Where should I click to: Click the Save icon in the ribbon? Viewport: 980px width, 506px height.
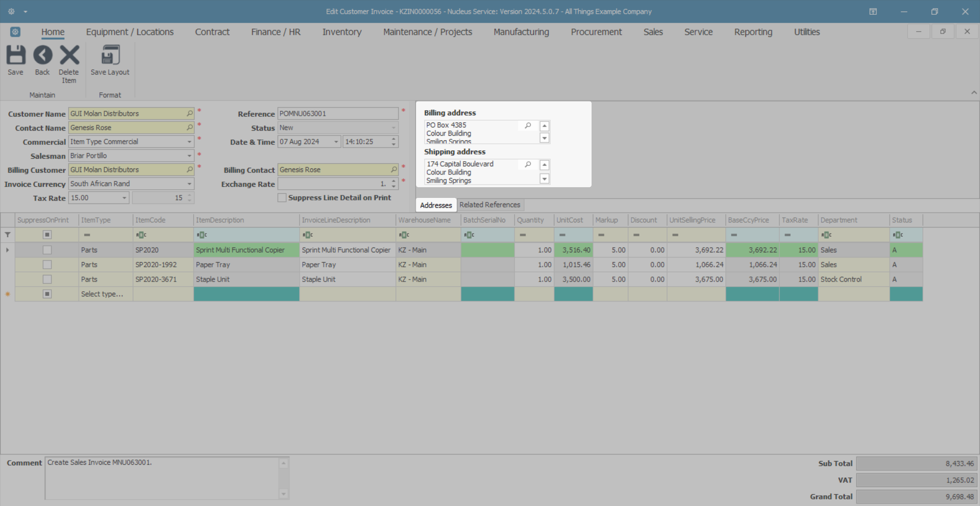click(x=15, y=55)
